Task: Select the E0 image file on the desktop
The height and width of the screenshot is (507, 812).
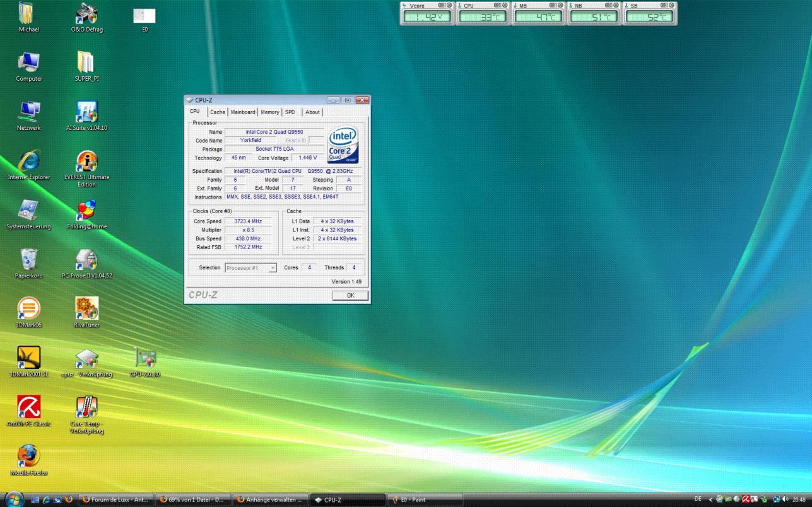Action: (x=144, y=20)
